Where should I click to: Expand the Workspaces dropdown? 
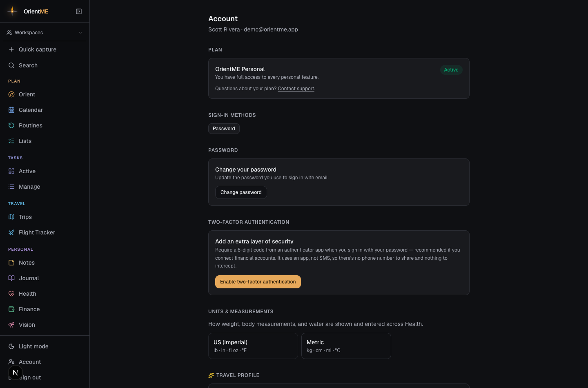[45, 33]
